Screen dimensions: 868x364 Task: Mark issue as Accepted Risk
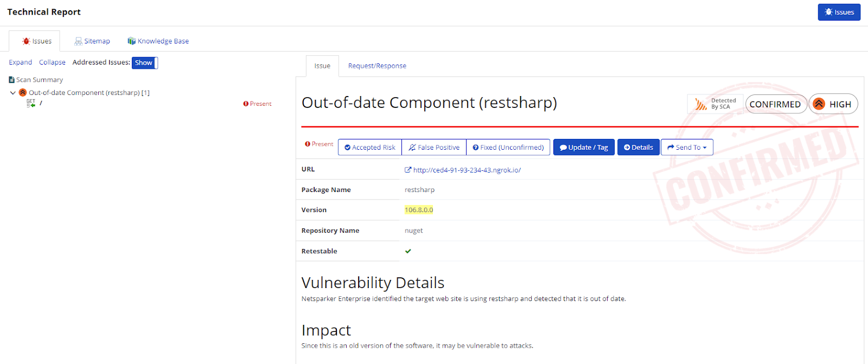tap(370, 148)
